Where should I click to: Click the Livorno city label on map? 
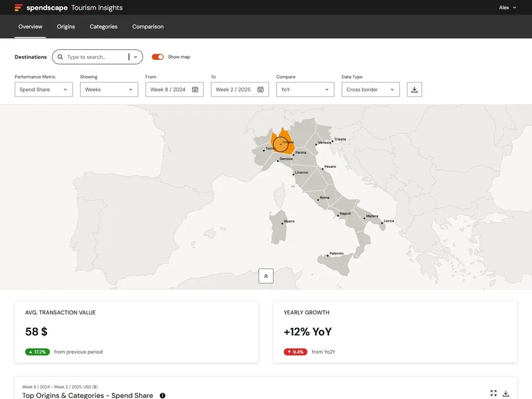pyautogui.click(x=301, y=172)
